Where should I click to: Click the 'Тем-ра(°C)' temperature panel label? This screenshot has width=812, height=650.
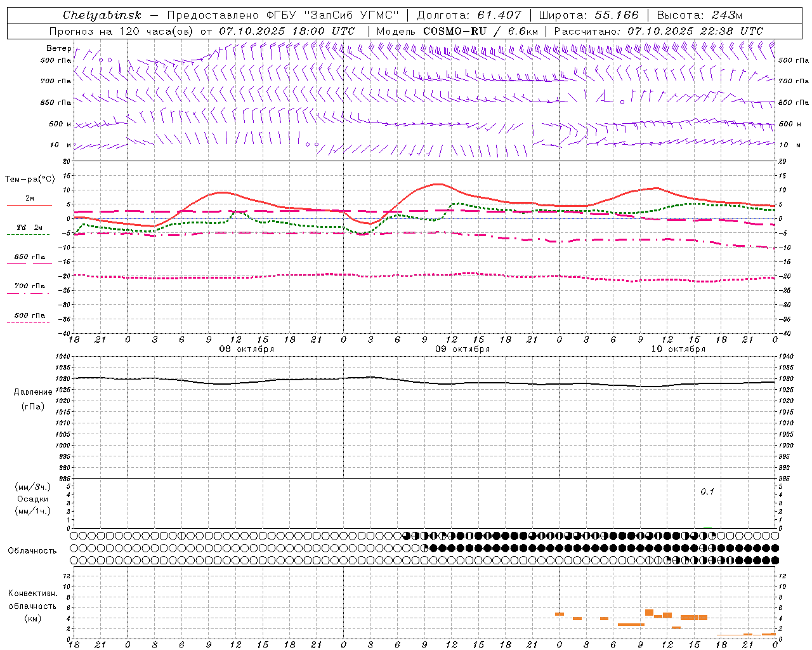click(x=30, y=180)
